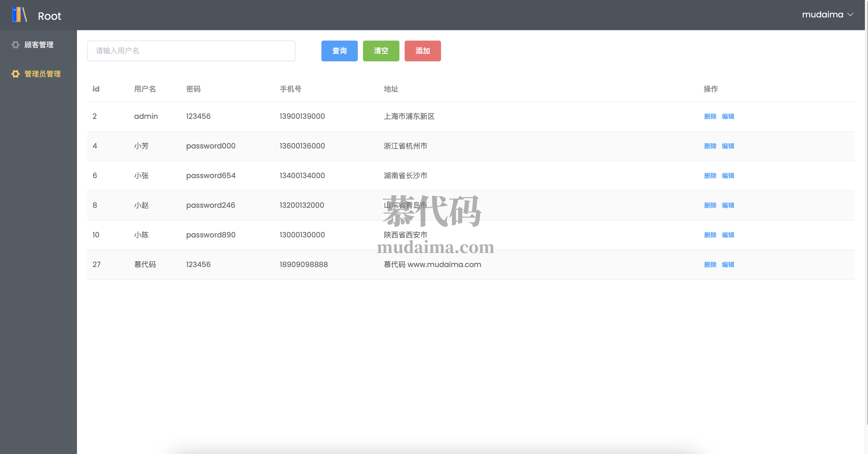The image size is (868, 454).
Task: Click 编辑 for user 小张
Action: (728, 176)
